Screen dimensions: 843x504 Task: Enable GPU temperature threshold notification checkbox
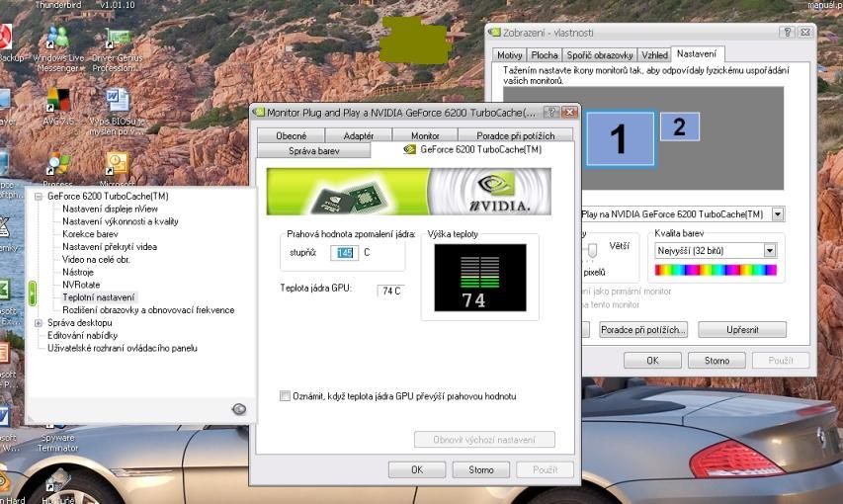click(x=286, y=396)
